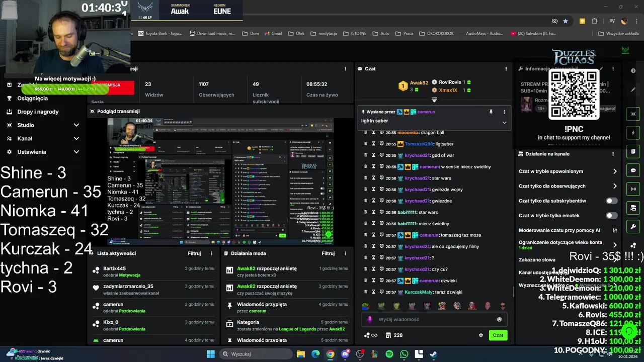Click the emote picker smiley icon
The width and height of the screenshot is (644, 362).
click(x=499, y=319)
